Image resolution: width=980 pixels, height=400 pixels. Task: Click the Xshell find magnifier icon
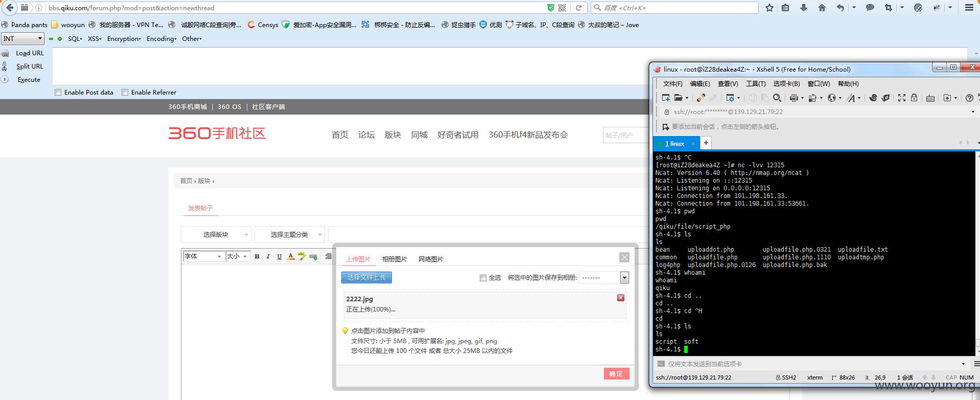[x=777, y=98]
